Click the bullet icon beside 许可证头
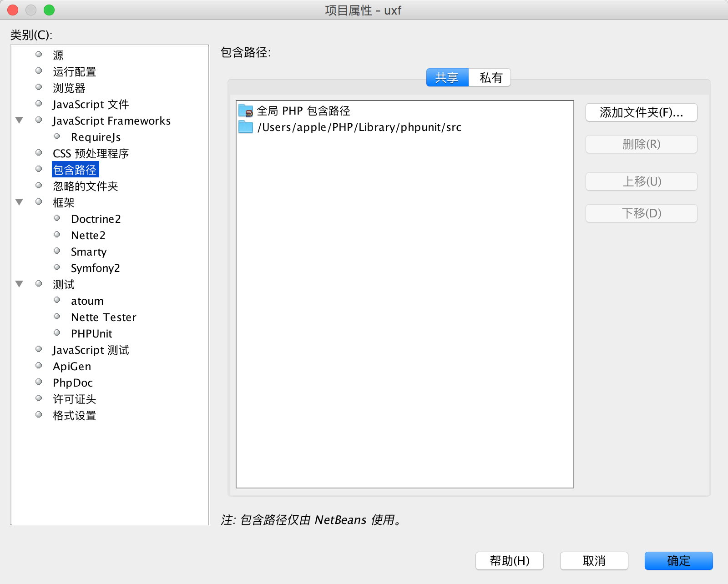The image size is (728, 584). point(39,398)
